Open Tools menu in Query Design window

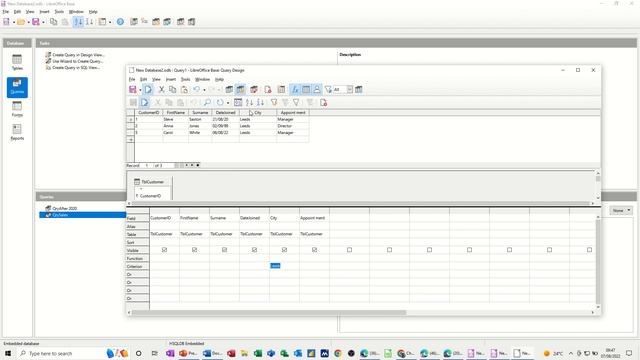185,79
